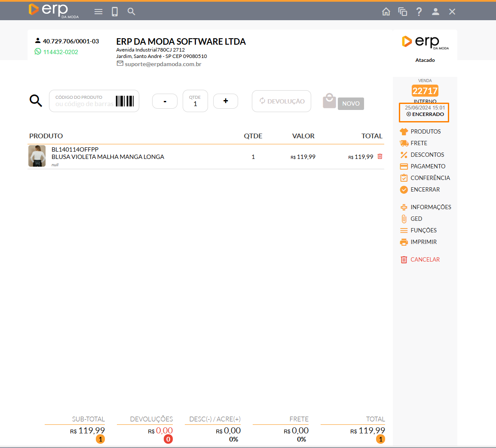Click the mobile device icon in header
The width and height of the screenshot is (496, 448).
115,12
